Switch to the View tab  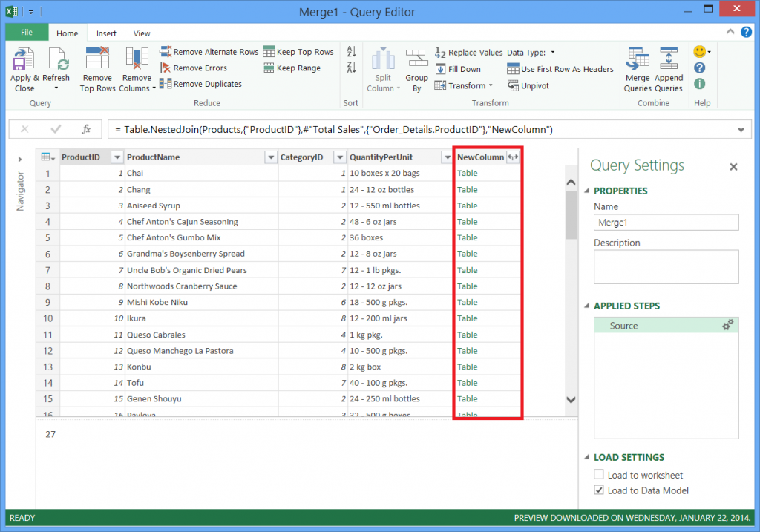tap(142, 33)
